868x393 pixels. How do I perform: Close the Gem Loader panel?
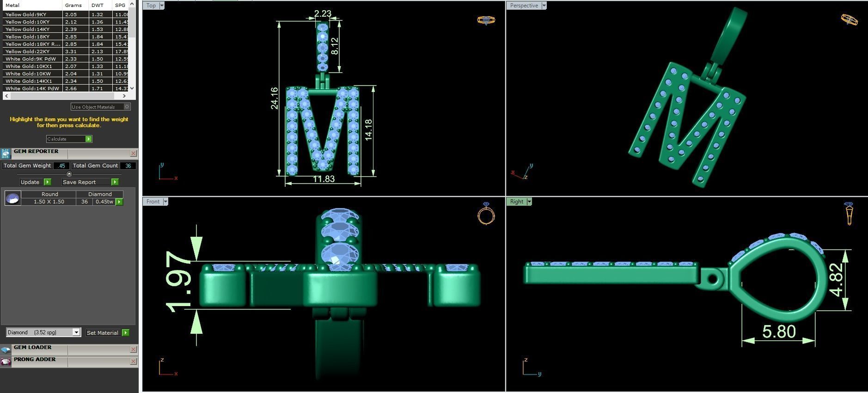133,350
